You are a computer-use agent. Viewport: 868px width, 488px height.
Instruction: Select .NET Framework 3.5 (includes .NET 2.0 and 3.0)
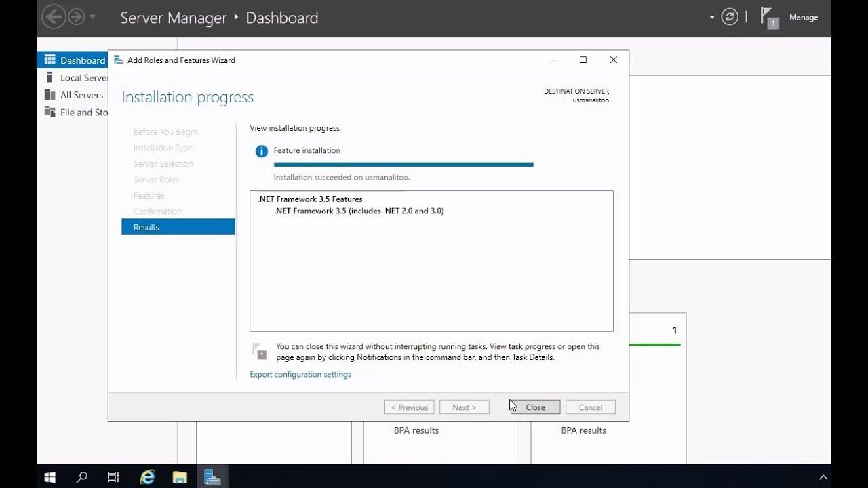[x=359, y=211]
